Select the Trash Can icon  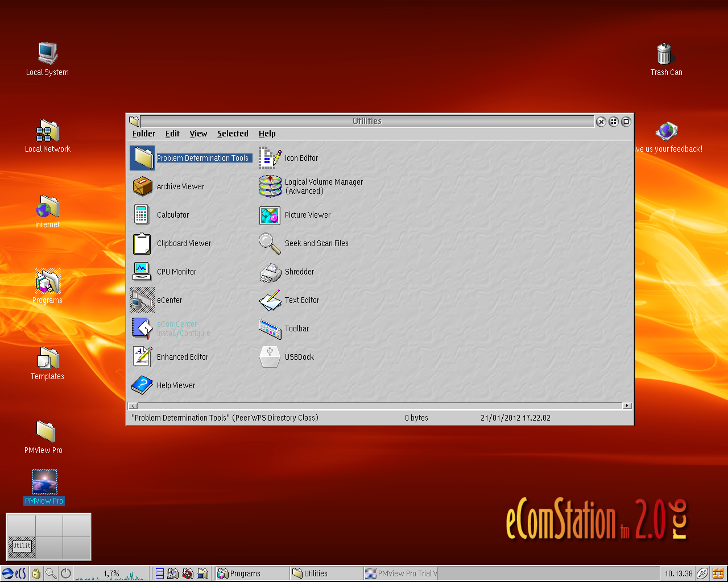point(664,54)
